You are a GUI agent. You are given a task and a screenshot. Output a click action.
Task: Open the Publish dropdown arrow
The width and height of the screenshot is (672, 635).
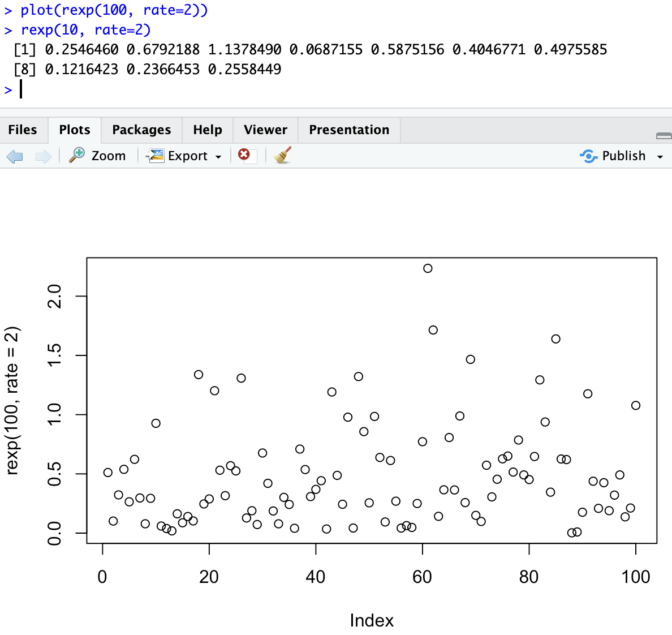(x=660, y=157)
